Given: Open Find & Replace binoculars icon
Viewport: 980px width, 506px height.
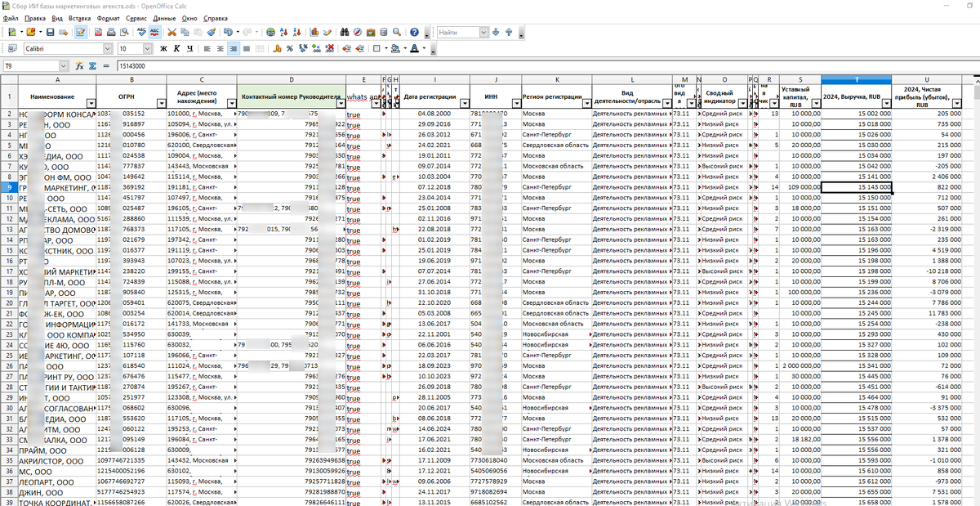Looking at the screenshot, I should 345,32.
